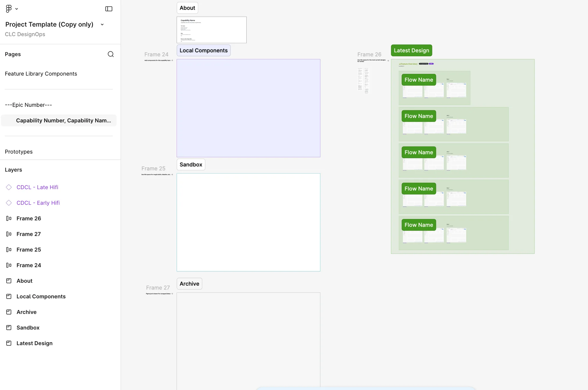Image resolution: width=588 pixels, height=390 pixels.
Task: Click the Frame 26 layer auto-layout icon
Action: (x=9, y=218)
